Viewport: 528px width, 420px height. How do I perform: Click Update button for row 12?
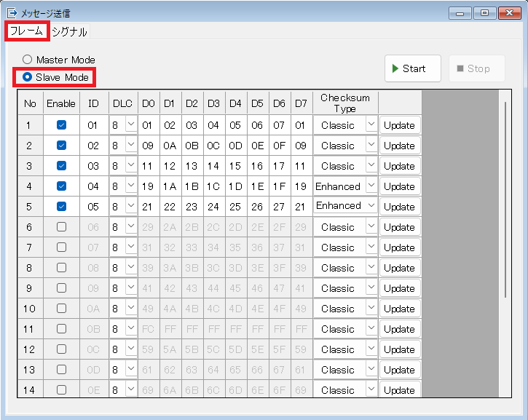400,349
